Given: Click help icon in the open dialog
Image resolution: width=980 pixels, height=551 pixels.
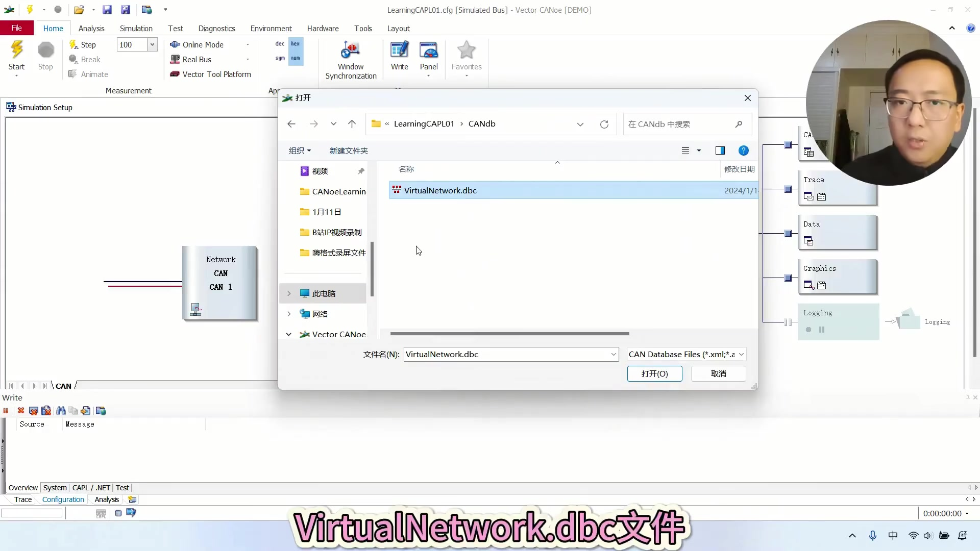Looking at the screenshot, I should (744, 151).
